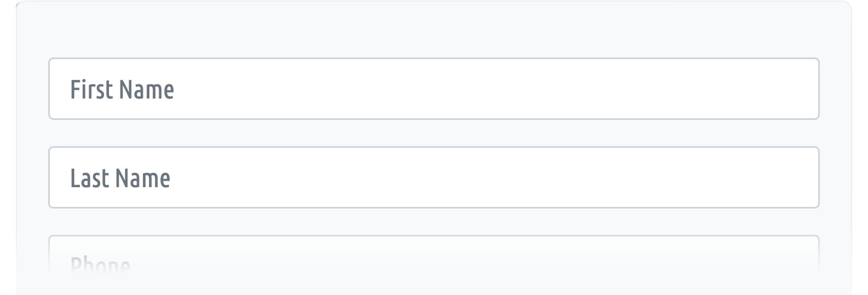Activate the topmost form field First Name

tap(434, 89)
